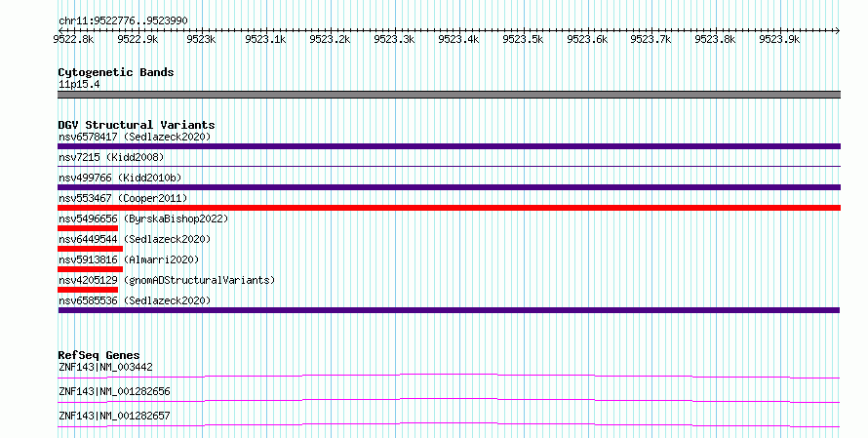Click the 9523.5k ruler tick label
868x438 pixels.
pos(523,39)
